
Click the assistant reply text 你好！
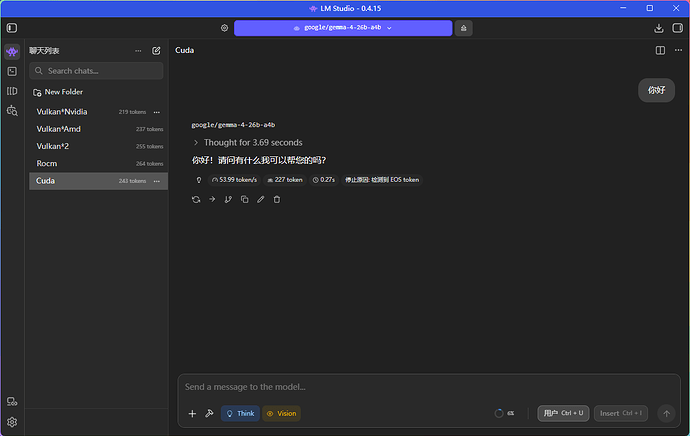click(259, 160)
